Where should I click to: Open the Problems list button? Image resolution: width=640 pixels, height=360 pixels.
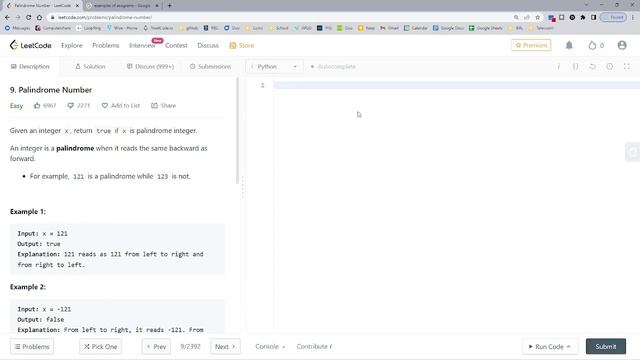tap(32, 347)
